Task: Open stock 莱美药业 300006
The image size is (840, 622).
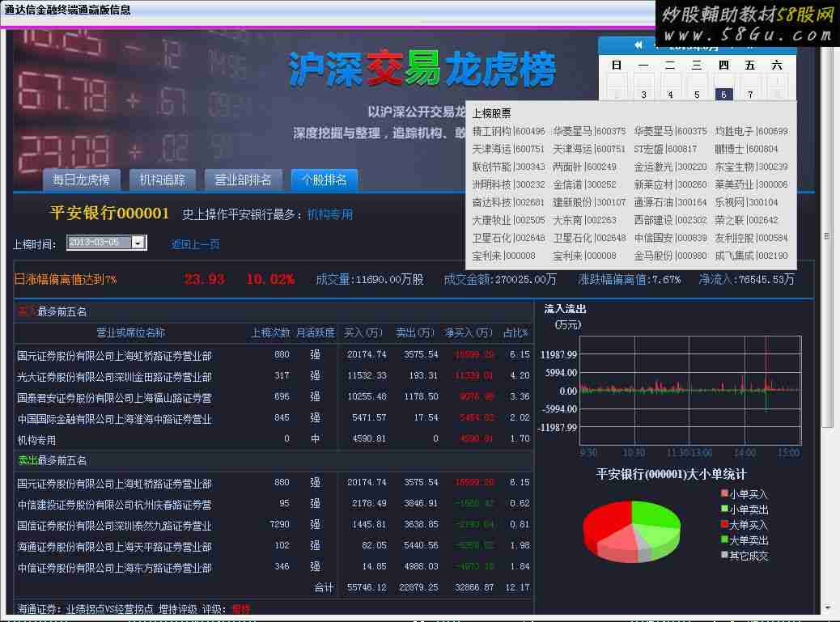Action: point(752,184)
